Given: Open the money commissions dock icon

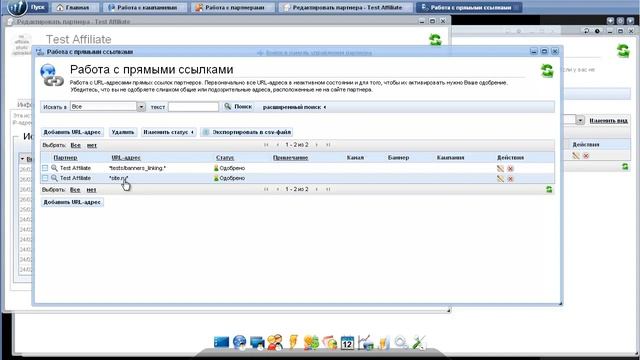Looking at the screenshot, I should coord(311,342).
